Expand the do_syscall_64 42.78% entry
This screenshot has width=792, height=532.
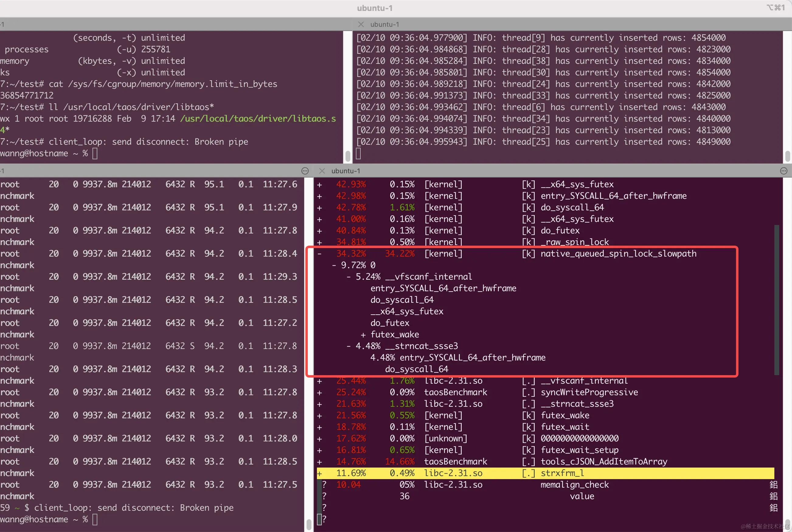pyautogui.click(x=319, y=208)
